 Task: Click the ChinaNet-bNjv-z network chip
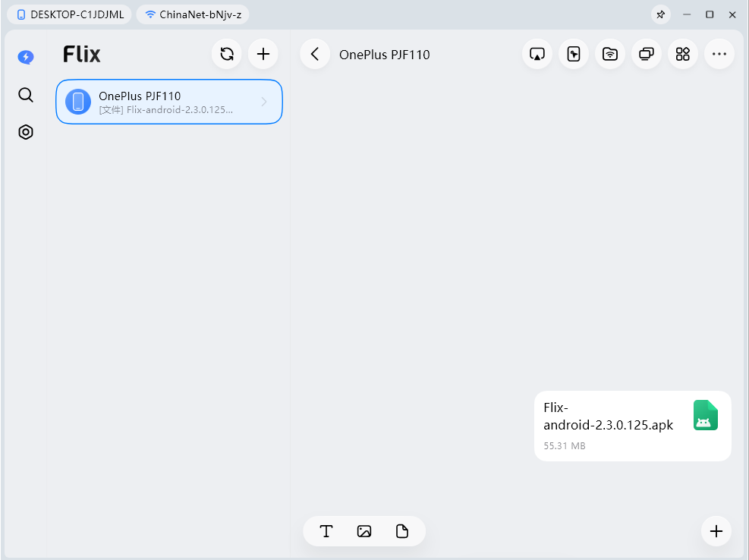pos(193,15)
